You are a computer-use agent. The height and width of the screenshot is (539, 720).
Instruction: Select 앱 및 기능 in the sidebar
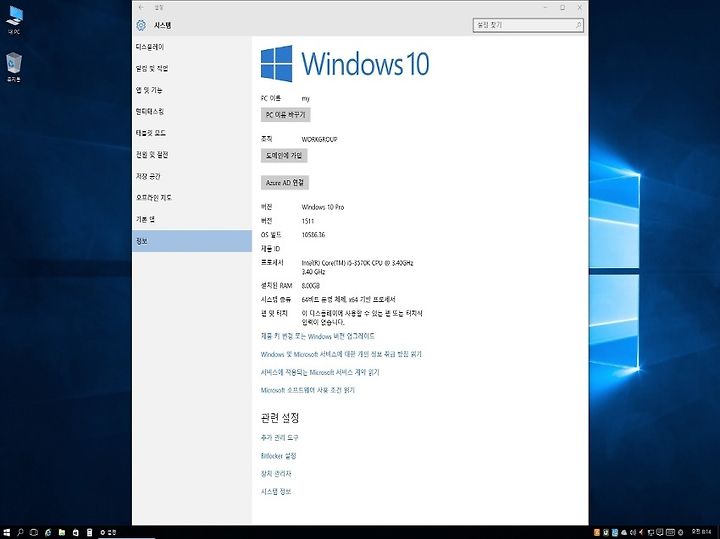[191, 90]
